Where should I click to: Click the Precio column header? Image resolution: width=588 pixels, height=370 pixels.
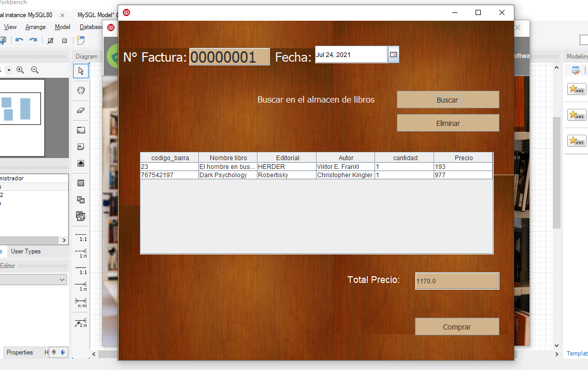coord(464,158)
